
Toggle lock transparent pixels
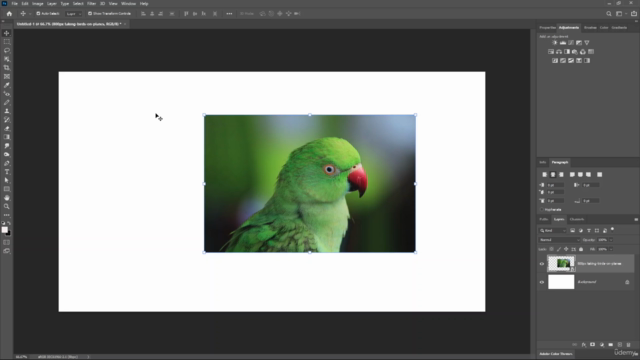551,249
